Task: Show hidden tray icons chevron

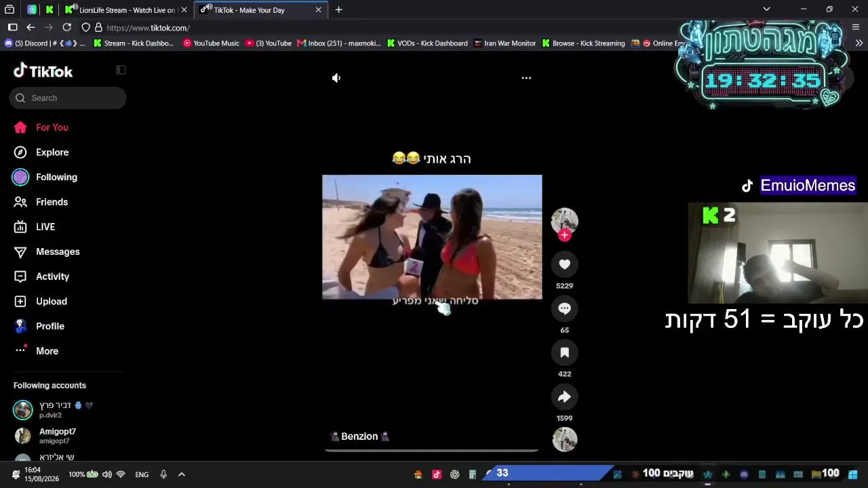Action: click(x=181, y=474)
